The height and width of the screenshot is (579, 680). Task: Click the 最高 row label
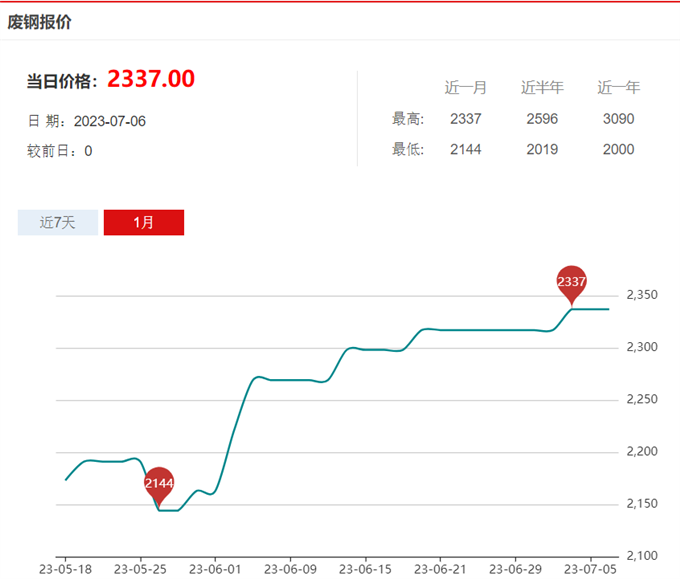click(x=408, y=119)
